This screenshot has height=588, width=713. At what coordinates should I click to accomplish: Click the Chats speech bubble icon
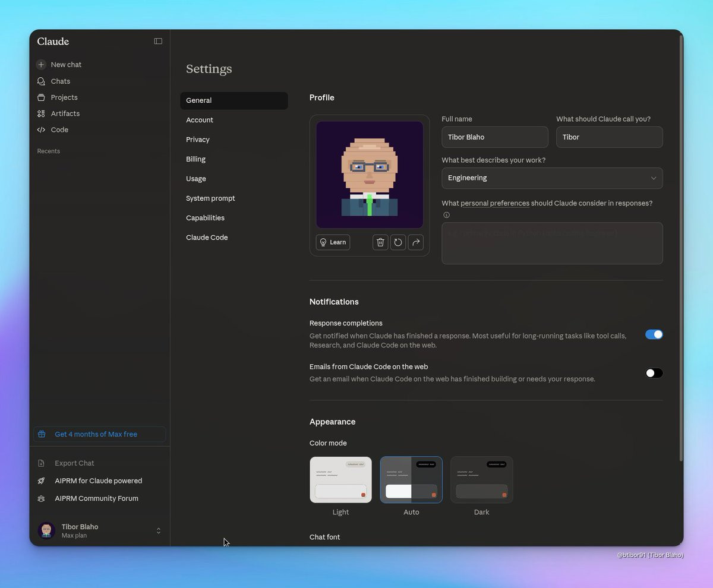click(41, 81)
